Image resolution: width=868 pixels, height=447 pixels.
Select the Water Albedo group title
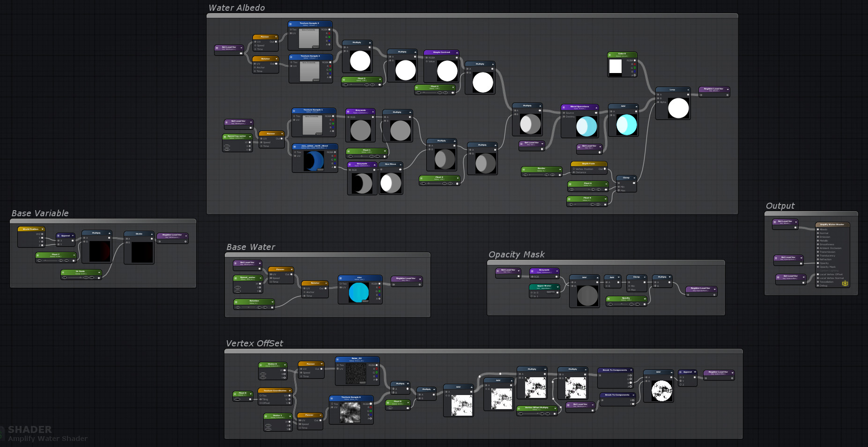point(237,8)
